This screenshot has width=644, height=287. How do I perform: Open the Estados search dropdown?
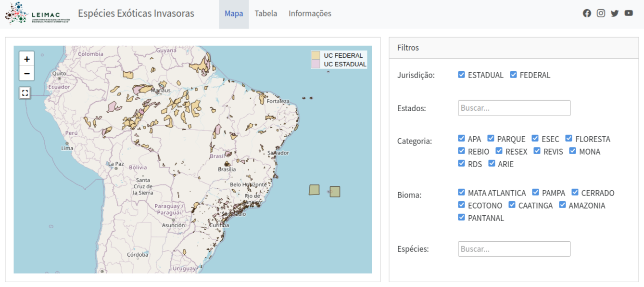[x=514, y=108]
